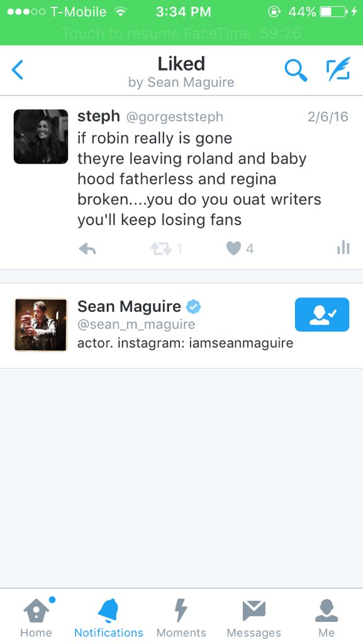Go back using the left chevron arrow
The height and width of the screenshot is (644, 363).
[18, 70]
